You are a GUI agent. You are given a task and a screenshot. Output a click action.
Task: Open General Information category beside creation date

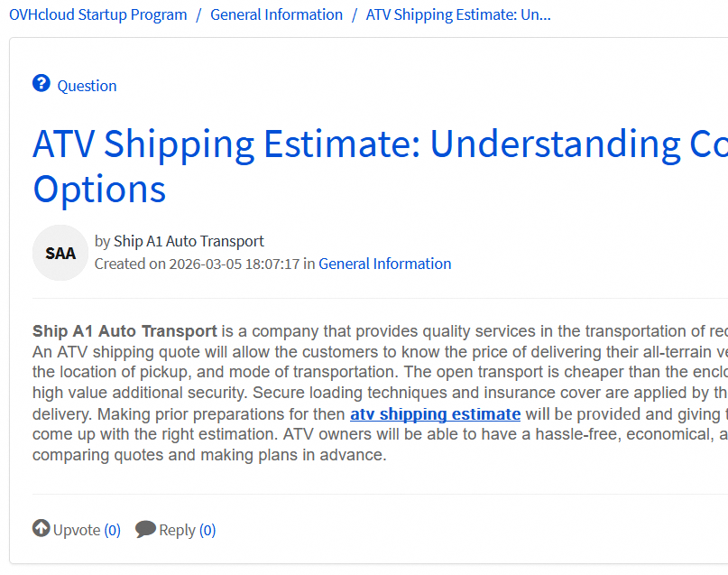point(384,264)
